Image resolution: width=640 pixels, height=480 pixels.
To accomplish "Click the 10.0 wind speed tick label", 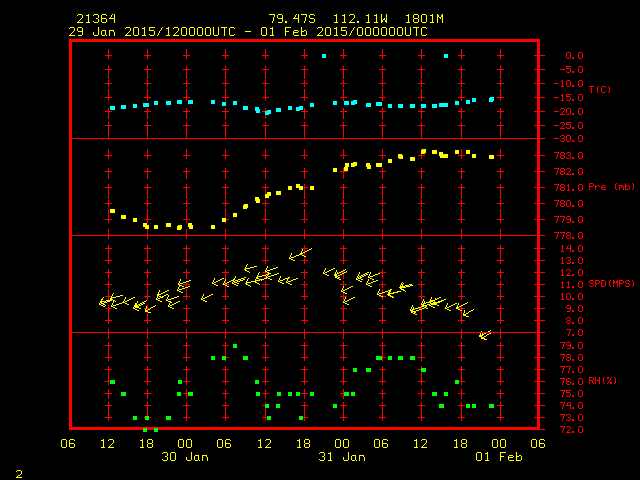I will pyautogui.click(x=571, y=297).
